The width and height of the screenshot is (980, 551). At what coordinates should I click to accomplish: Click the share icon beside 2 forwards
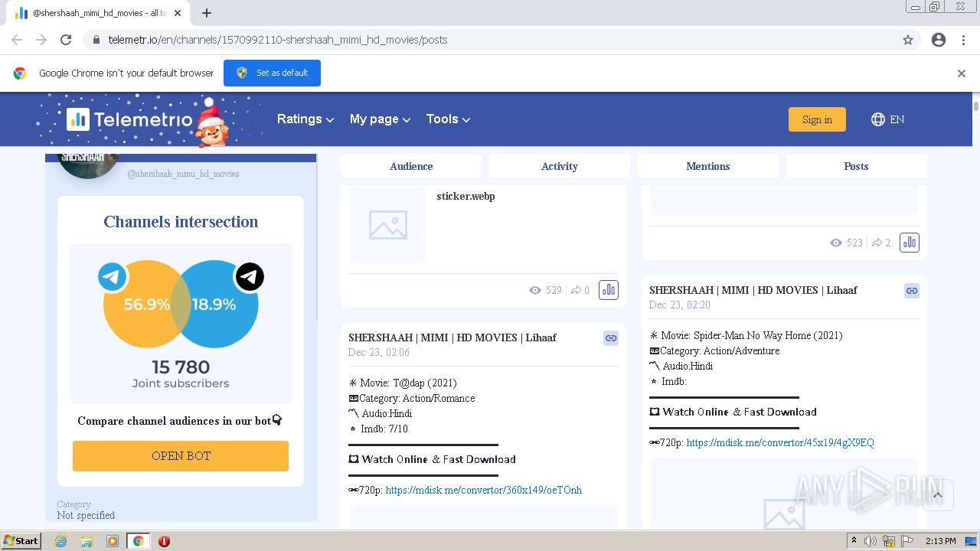(877, 243)
